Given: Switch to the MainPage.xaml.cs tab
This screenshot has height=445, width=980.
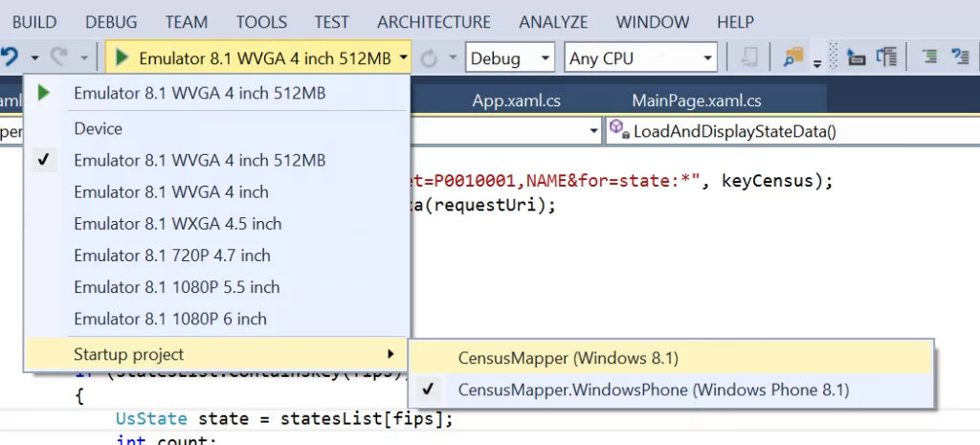Looking at the screenshot, I should point(696,100).
